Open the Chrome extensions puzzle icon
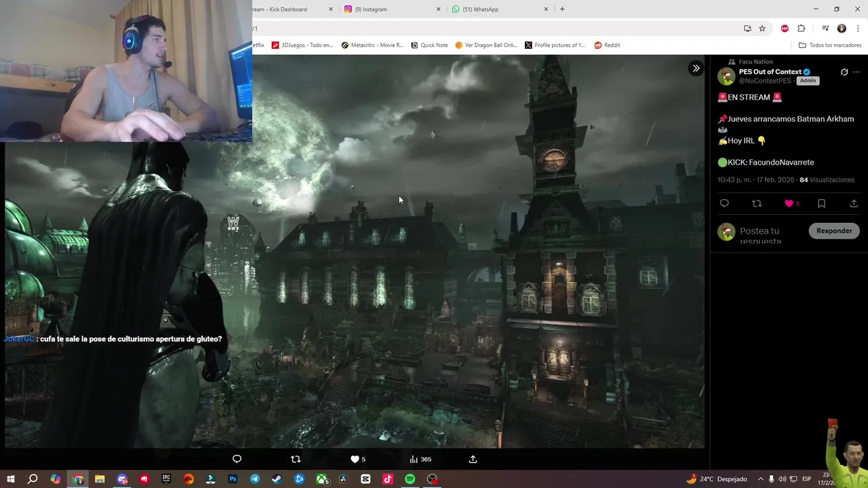This screenshot has height=488, width=868. (x=802, y=28)
